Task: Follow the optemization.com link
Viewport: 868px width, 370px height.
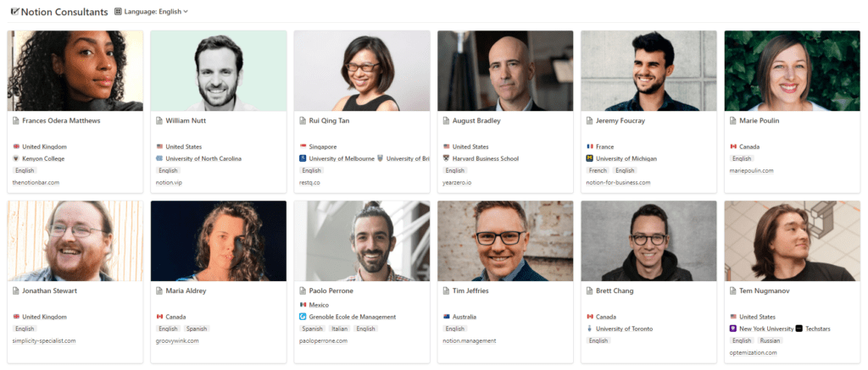Action: click(x=754, y=352)
